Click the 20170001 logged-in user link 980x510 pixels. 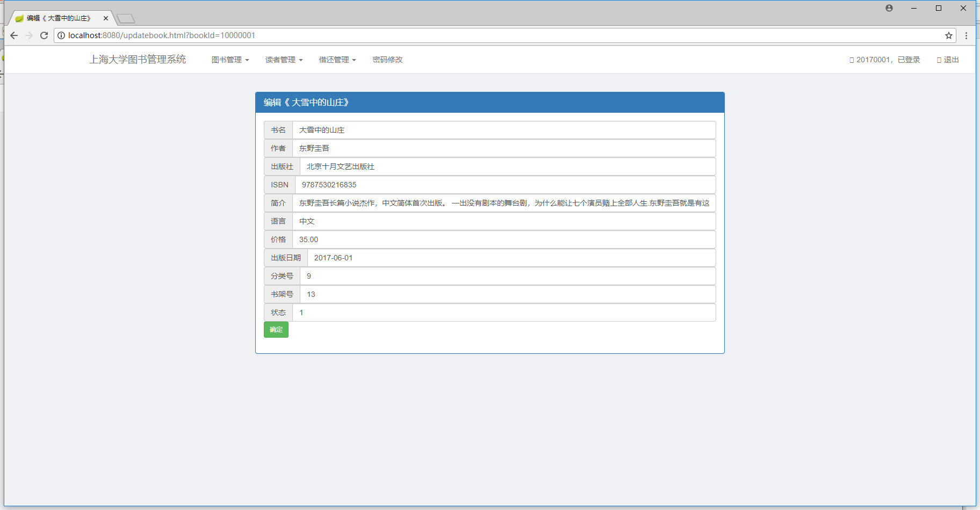(x=885, y=60)
